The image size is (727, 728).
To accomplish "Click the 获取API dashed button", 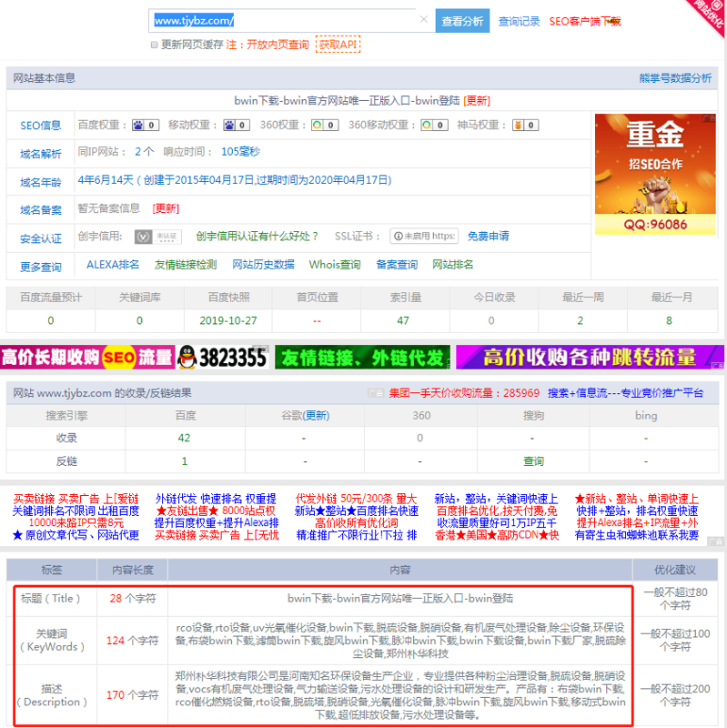I will coord(338,44).
